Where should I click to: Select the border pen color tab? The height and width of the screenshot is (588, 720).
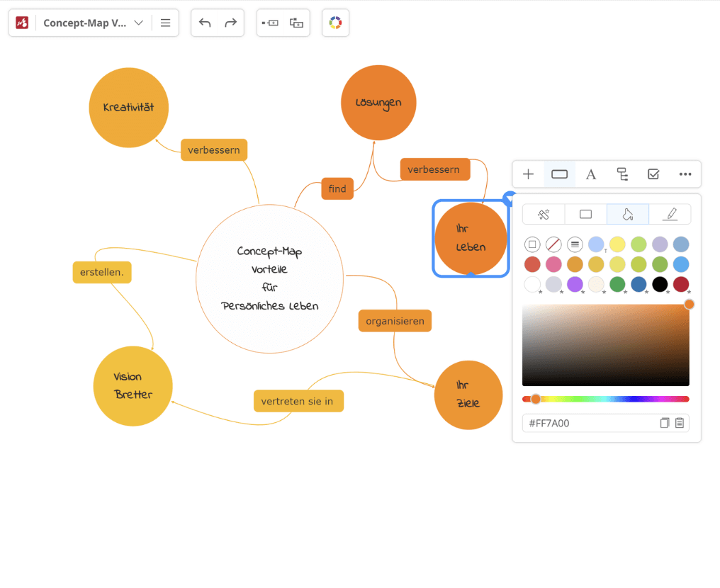(x=670, y=214)
